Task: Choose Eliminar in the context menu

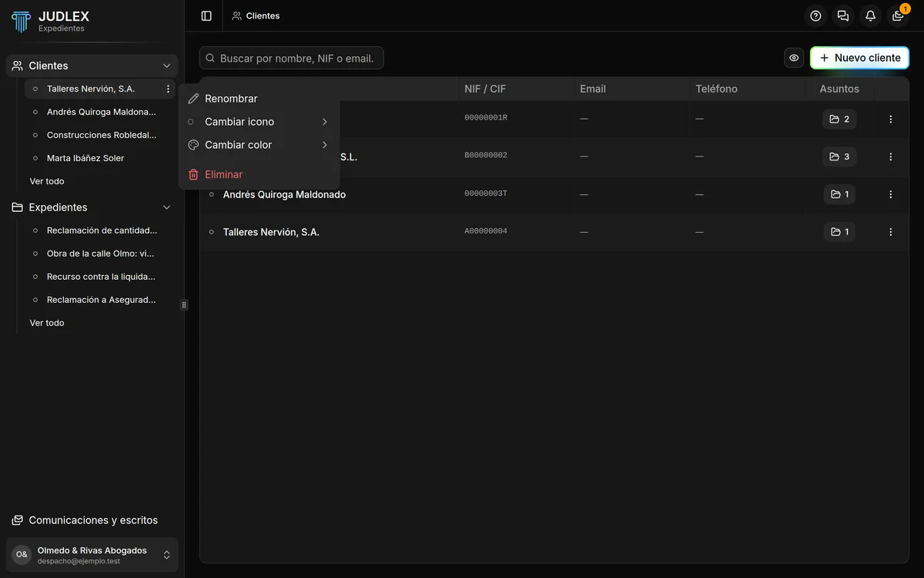Action: [x=259, y=174]
